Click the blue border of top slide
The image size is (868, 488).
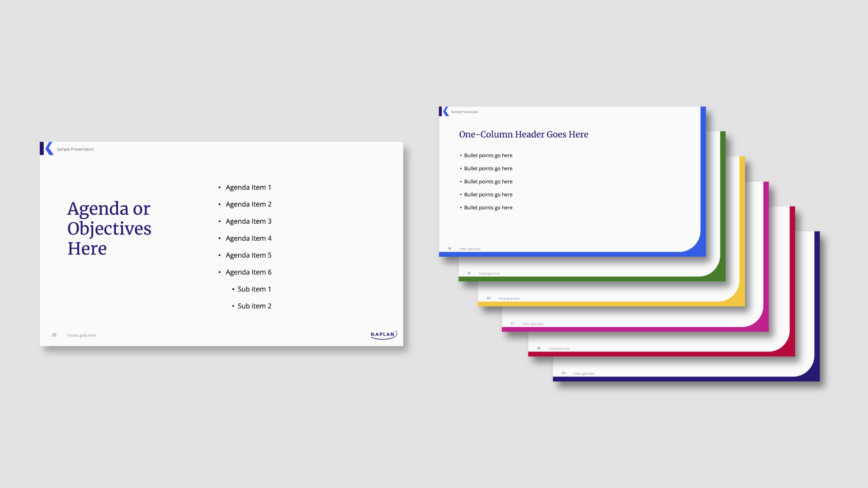(x=703, y=181)
